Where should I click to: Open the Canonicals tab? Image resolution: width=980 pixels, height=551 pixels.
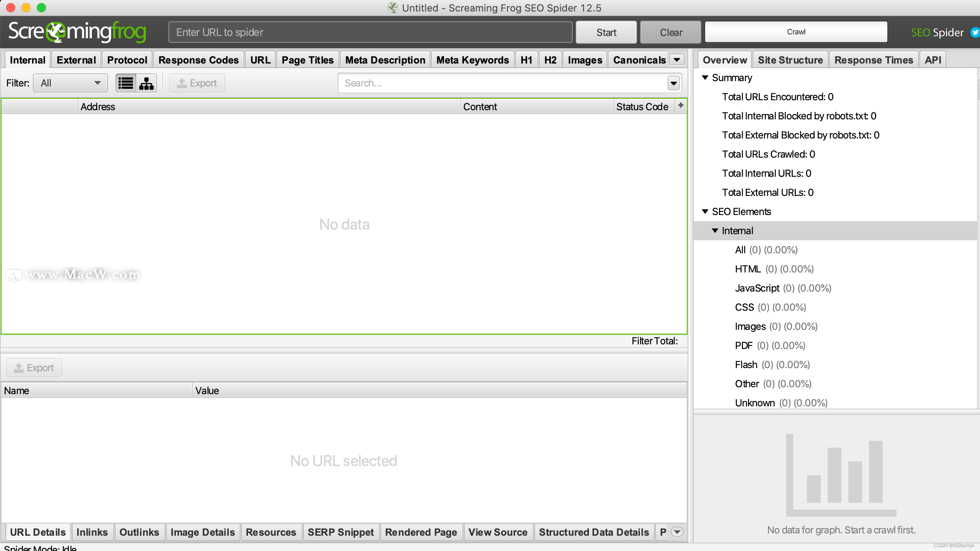(x=639, y=60)
